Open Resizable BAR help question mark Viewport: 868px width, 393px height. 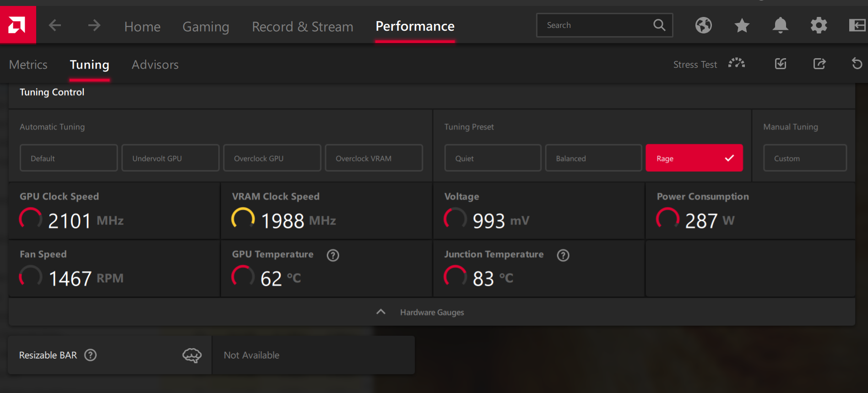coord(91,355)
